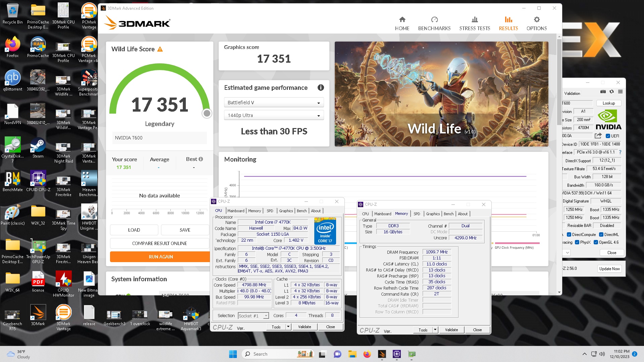Click the Wild Life Score warning icon

[x=160, y=49]
